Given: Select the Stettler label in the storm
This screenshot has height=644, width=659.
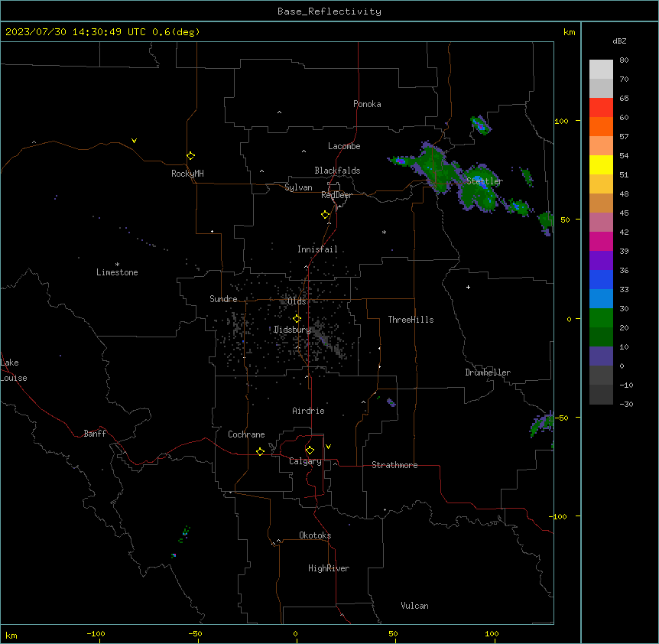Looking at the screenshot, I should 485,181.
